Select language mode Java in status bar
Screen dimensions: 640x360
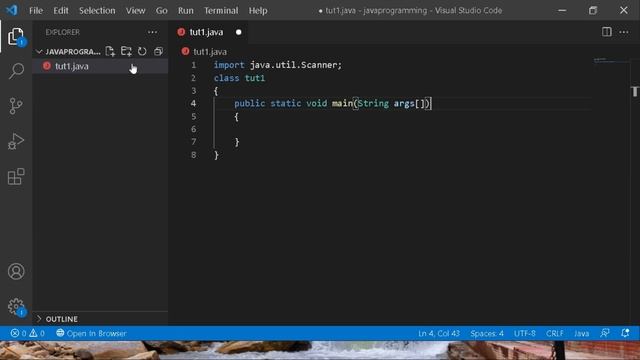pos(581,333)
